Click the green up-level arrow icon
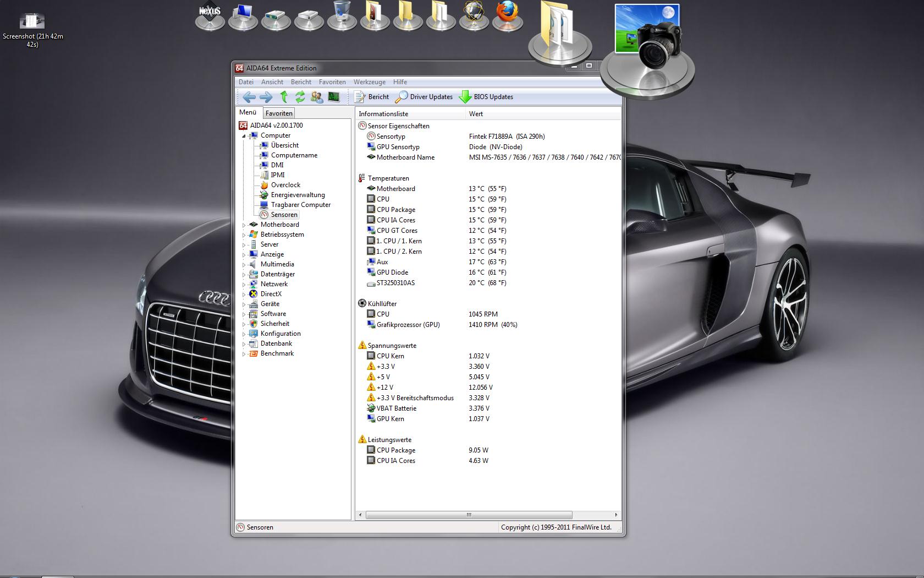The width and height of the screenshot is (924, 578). [x=284, y=97]
